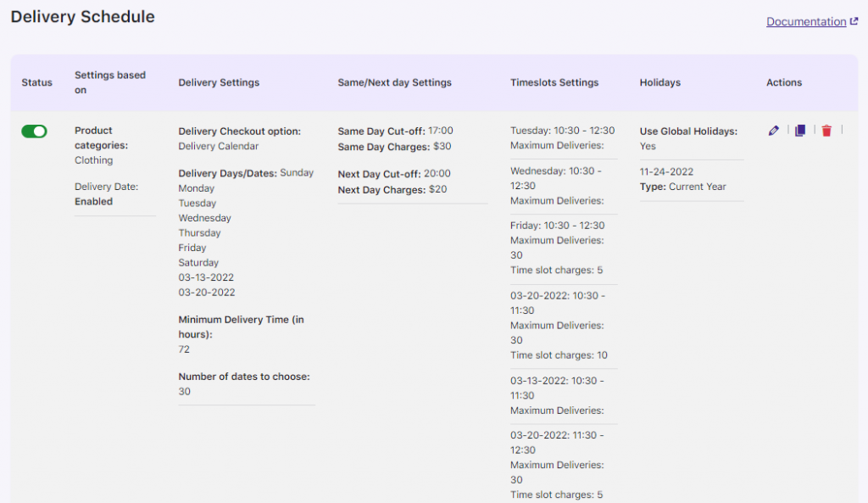Open the external-link icon beside Documentation
The image size is (868, 503).
pyautogui.click(x=854, y=20)
